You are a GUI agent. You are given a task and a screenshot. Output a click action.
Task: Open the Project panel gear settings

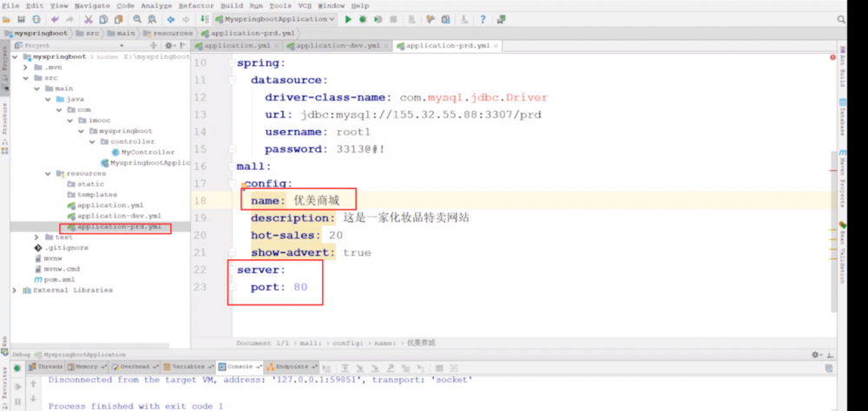point(169,45)
